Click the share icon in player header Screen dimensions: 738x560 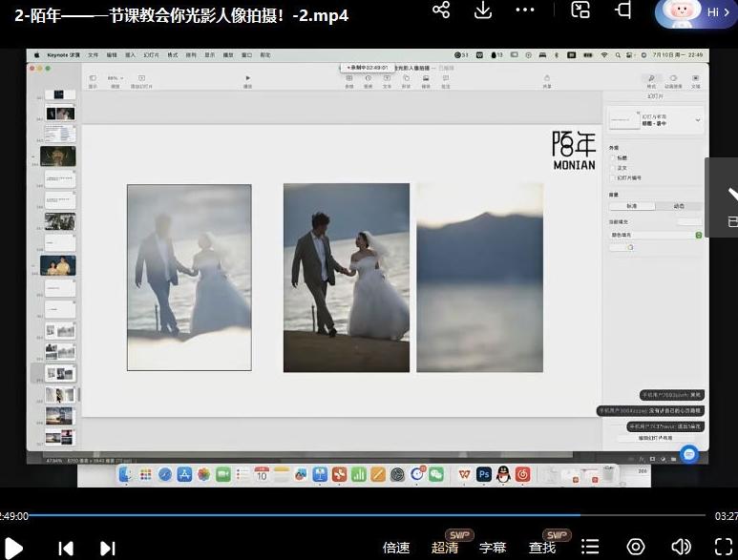click(x=441, y=10)
